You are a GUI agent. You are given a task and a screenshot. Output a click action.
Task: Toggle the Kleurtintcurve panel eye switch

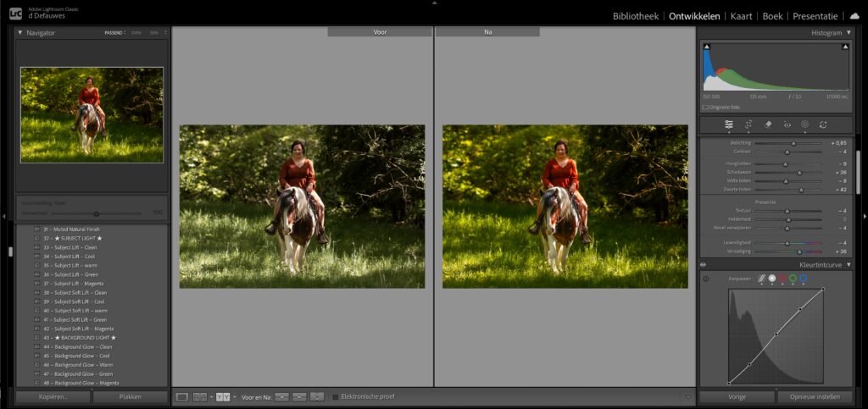click(x=704, y=264)
